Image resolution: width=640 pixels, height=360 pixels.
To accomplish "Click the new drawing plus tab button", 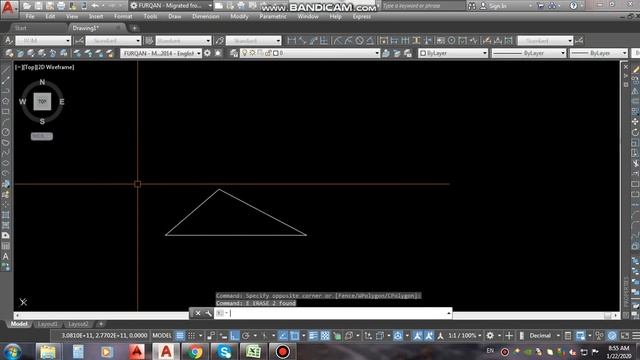I will [x=134, y=28].
